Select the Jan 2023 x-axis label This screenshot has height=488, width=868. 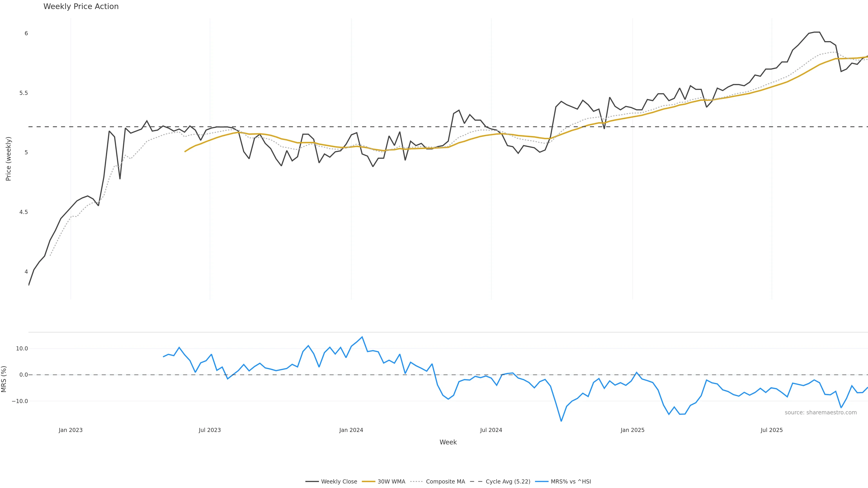pyautogui.click(x=71, y=430)
